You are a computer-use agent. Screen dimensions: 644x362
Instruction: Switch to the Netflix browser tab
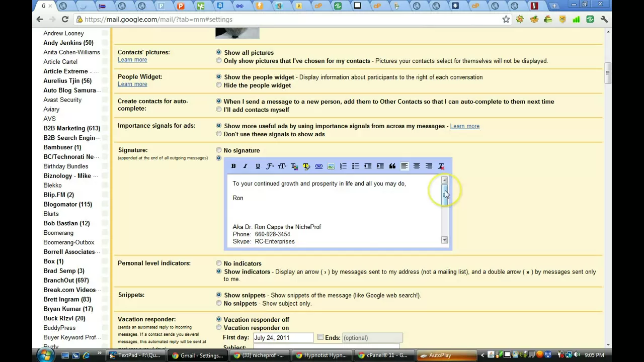[x=534, y=6]
